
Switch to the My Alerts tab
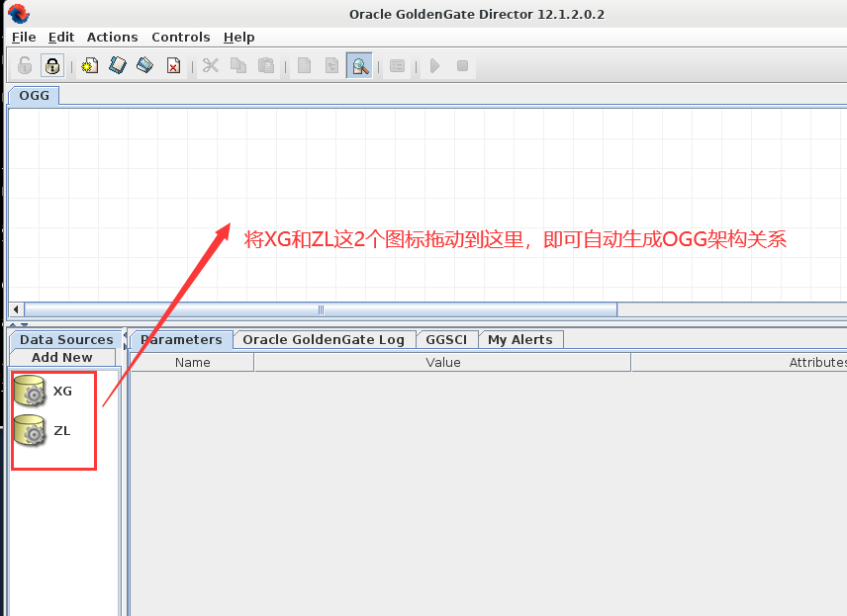520,339
